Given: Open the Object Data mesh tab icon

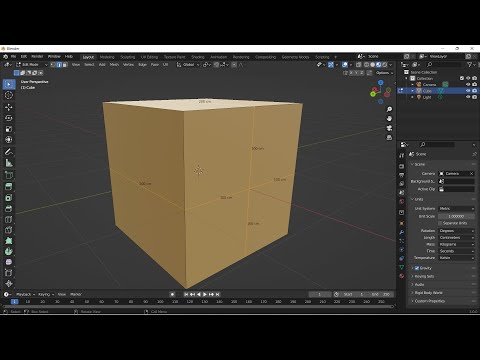Looking at the screenshot, I should click(x=402, y=267).
